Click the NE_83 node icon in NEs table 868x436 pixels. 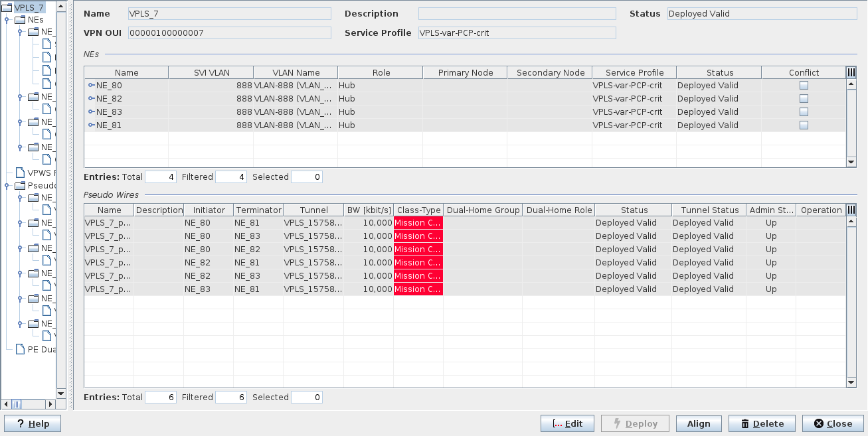pos(91,112)
